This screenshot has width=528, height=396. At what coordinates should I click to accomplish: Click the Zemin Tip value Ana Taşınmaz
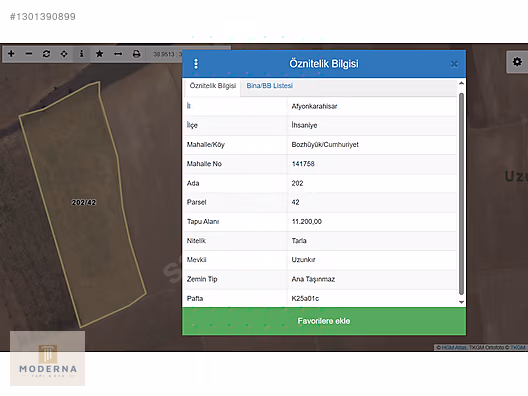[313, 279]
